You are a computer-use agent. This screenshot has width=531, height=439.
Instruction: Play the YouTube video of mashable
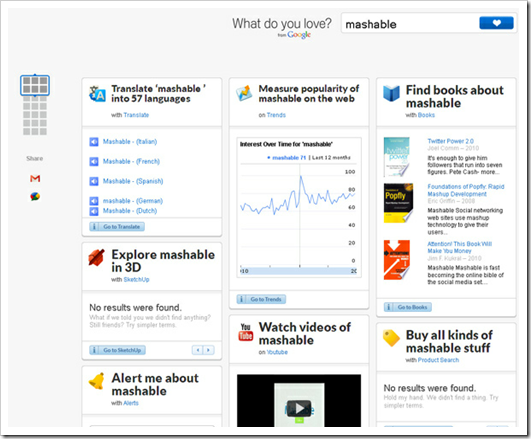[x=299, y=408]
